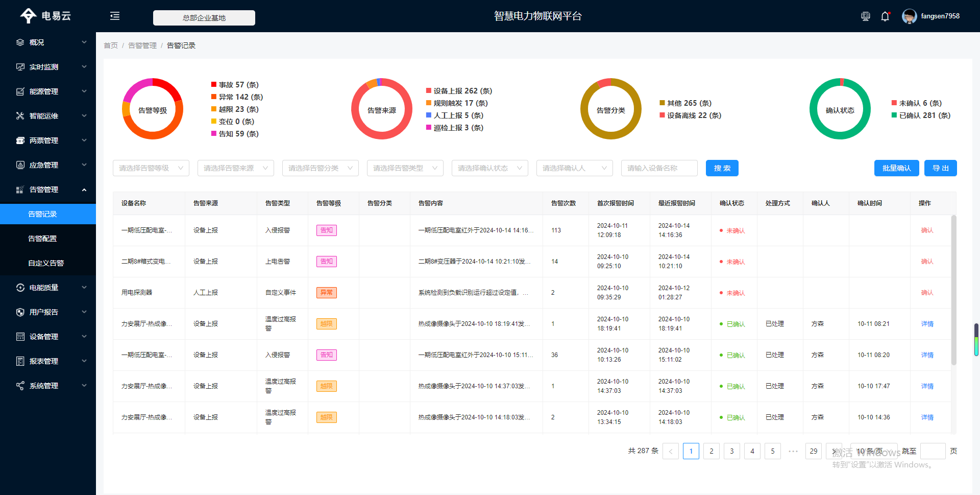Click the 系统管理 share icon
This screenshot has height=495, width=980.
click(x=20, y=386)
